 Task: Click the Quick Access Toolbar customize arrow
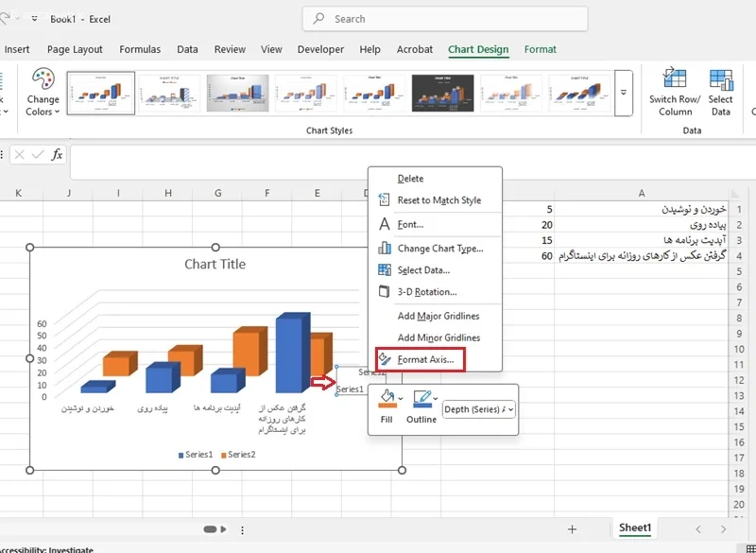tap(34, 19)
